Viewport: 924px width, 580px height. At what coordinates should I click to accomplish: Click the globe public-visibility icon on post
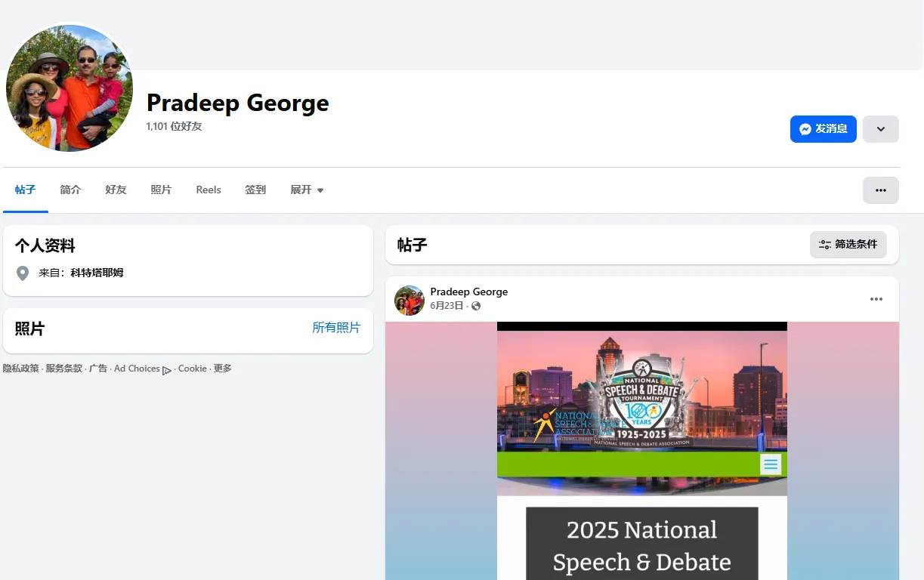[x=476, y=306]
